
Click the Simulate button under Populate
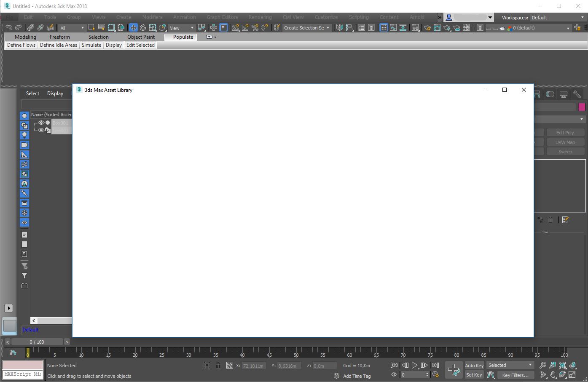pos(91,45)
